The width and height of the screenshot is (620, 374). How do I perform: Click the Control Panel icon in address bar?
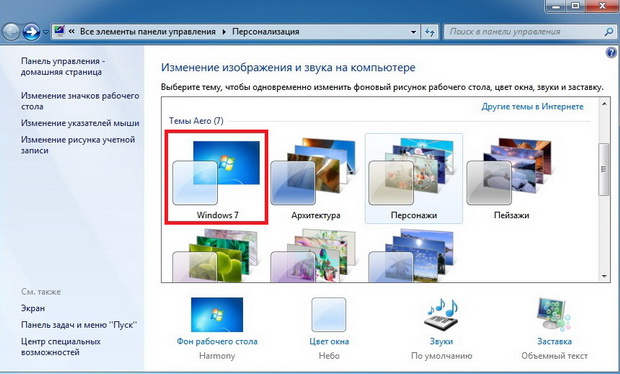pos(59,31)
